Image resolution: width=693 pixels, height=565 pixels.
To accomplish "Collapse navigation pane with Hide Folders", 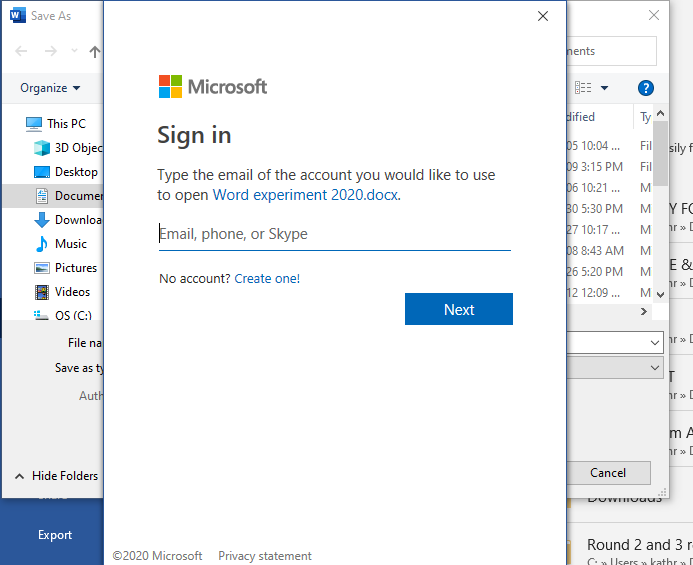I will (56, 476).
